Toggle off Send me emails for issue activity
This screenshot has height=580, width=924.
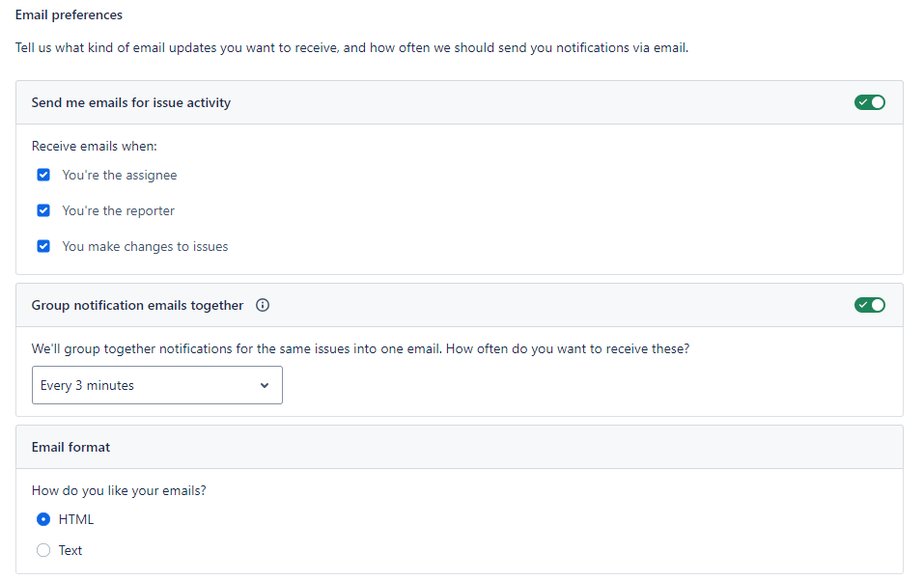pyautogui.click(x=869, y=102)
